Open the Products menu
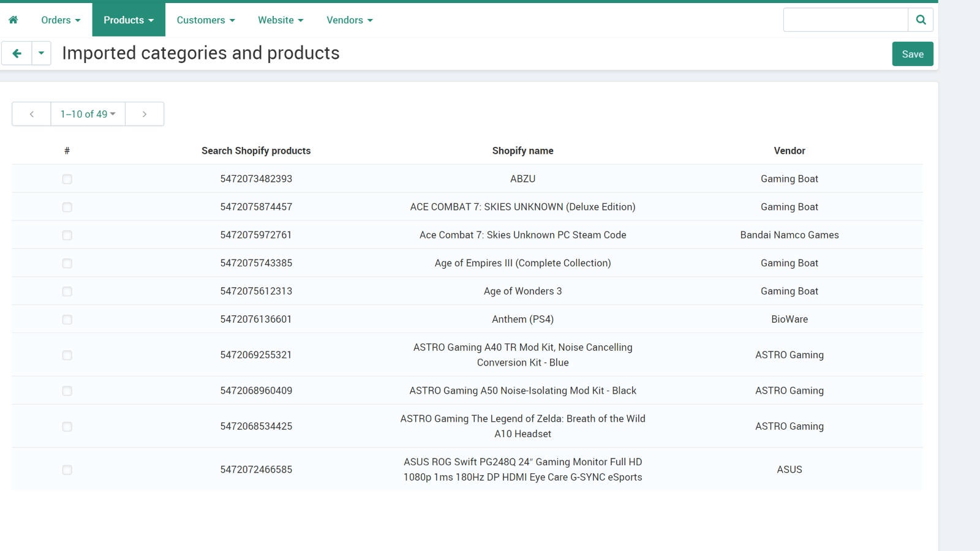The height and width of the screenshot is (551, 980). 129,20
